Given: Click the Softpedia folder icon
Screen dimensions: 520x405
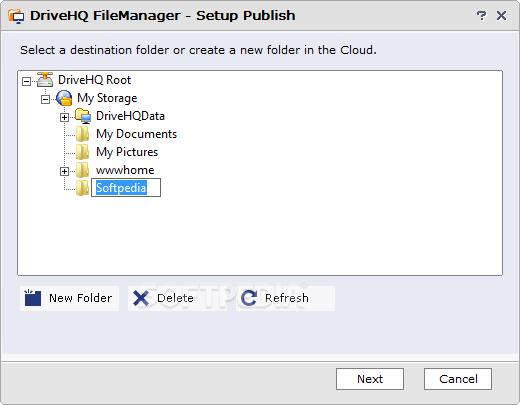Looking at the screenshot, I should coord(82,188).
